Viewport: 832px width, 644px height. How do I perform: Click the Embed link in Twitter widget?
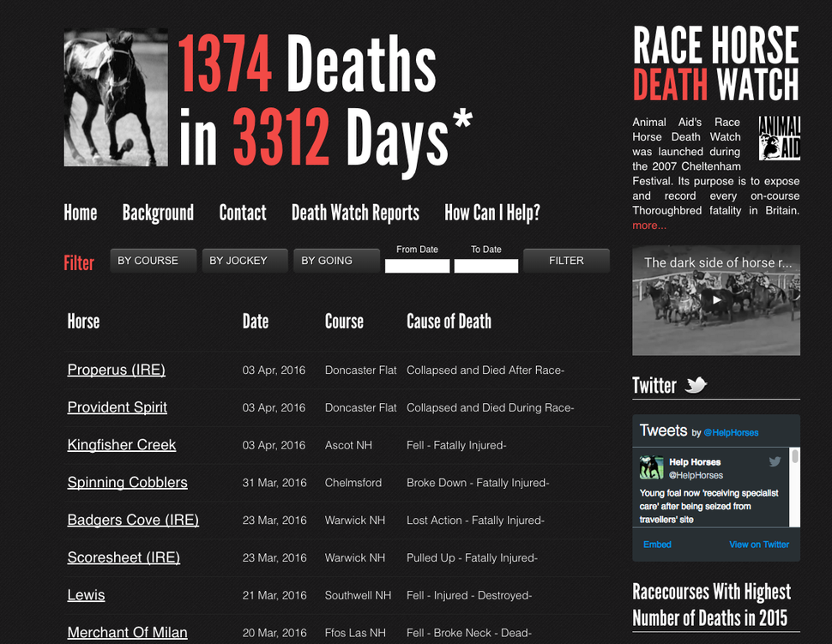[x=657, y=545]
